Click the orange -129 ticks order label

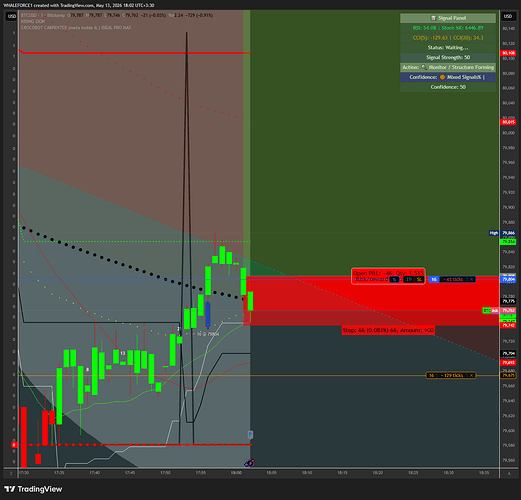[451, 375]
